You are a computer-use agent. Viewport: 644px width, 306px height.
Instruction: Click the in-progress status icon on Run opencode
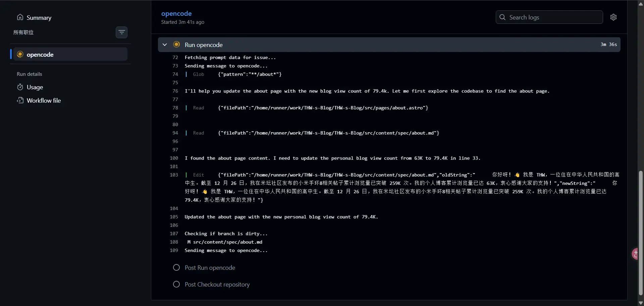point(176,45)
